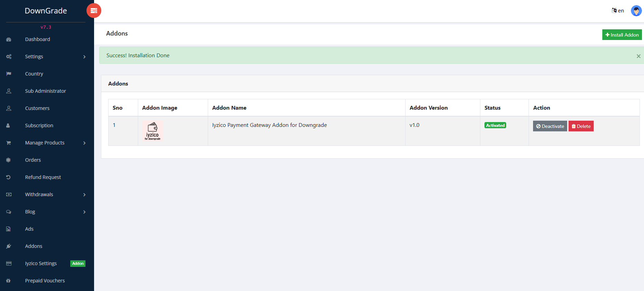Viewport: 644px width, 291px height.
Task: Click the red sidebar toggle hamburger icon
Action: (x=94, y=11)
